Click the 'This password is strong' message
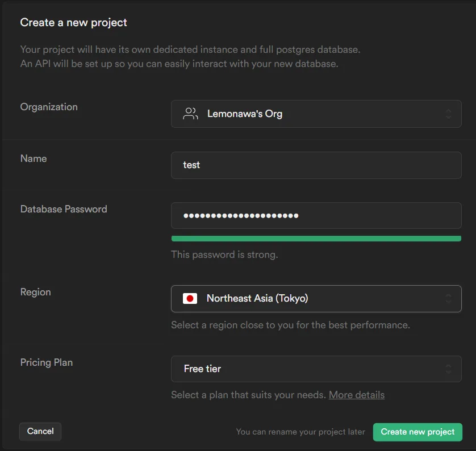Viewport: 476px width, 451px height. point(224,254)
